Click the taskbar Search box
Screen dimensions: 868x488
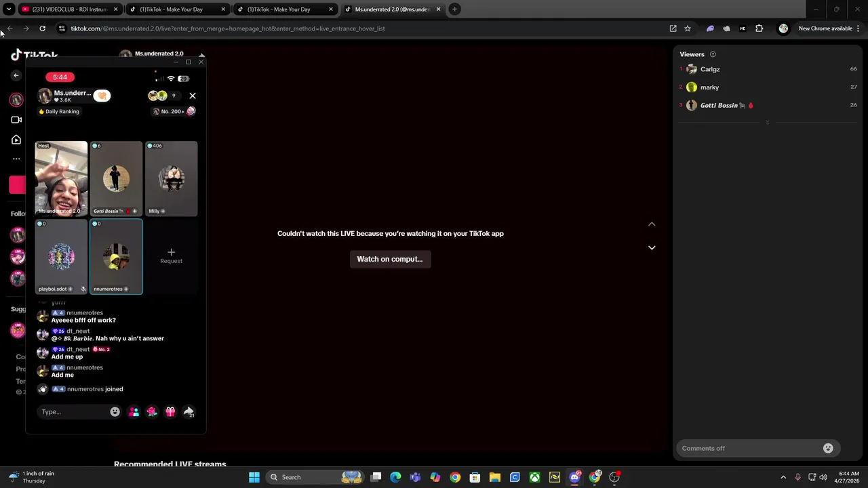point(315,477)
